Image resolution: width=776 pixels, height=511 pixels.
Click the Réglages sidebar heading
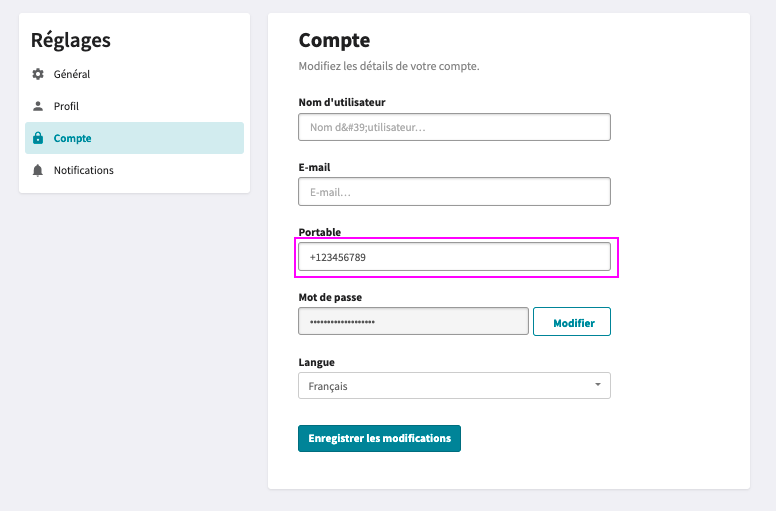coord(71,41)
